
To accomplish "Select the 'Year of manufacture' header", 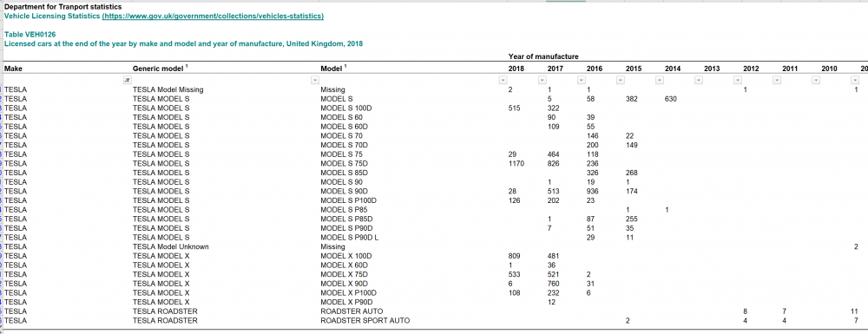I will [543, 56].
